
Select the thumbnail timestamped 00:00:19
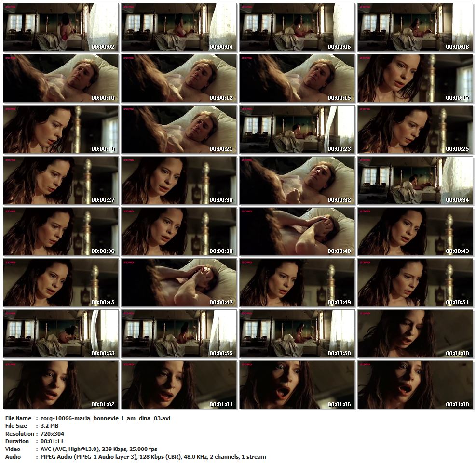[x=61, y=130]
